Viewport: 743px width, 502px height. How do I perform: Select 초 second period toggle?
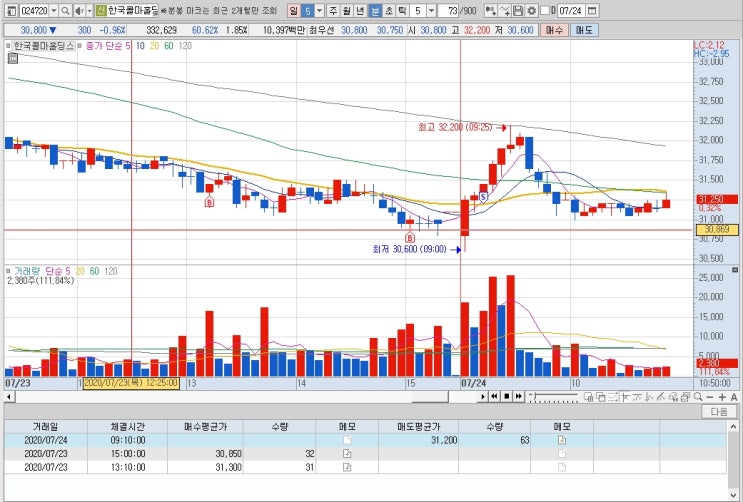[389, 10]
